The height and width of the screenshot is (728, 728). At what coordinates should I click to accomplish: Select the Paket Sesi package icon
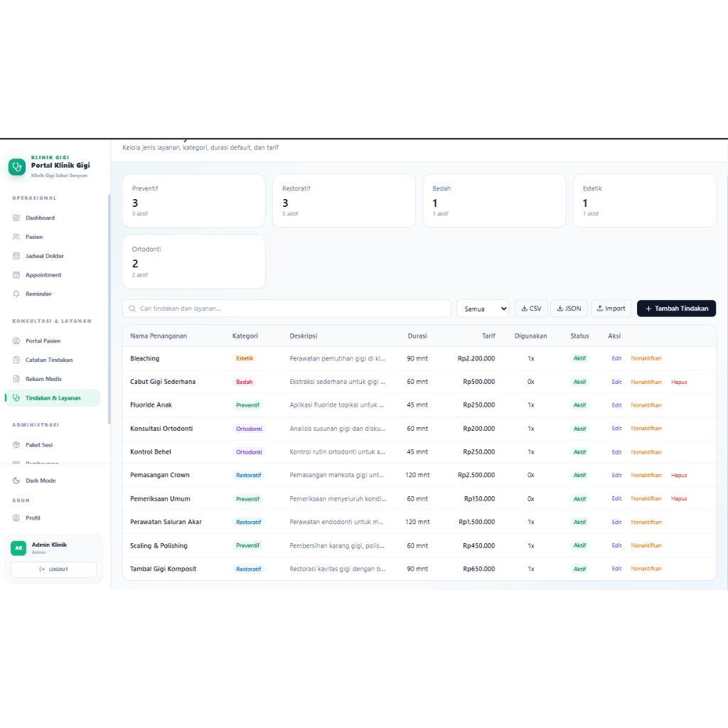tap(16, 445)
